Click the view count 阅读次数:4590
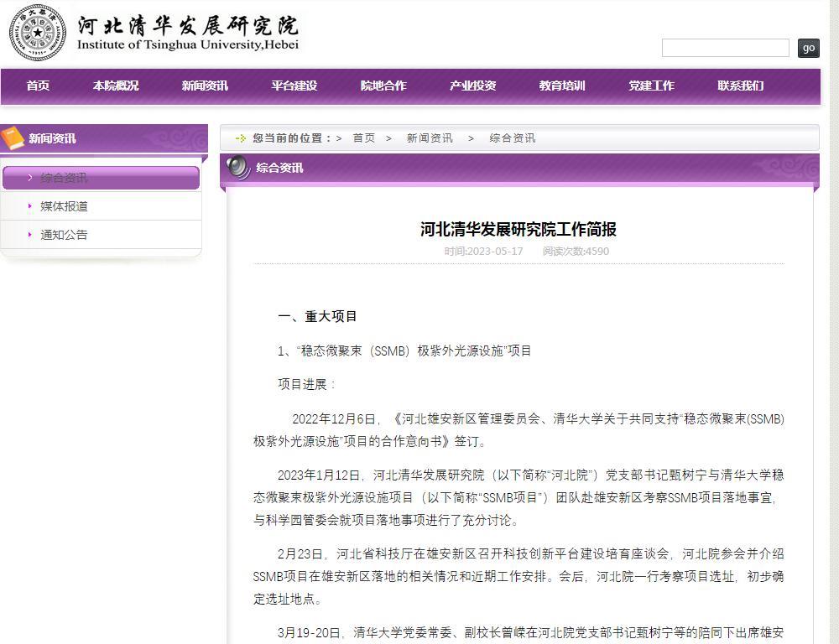Screen dimensions: 839x644 [x=576, y=252]
